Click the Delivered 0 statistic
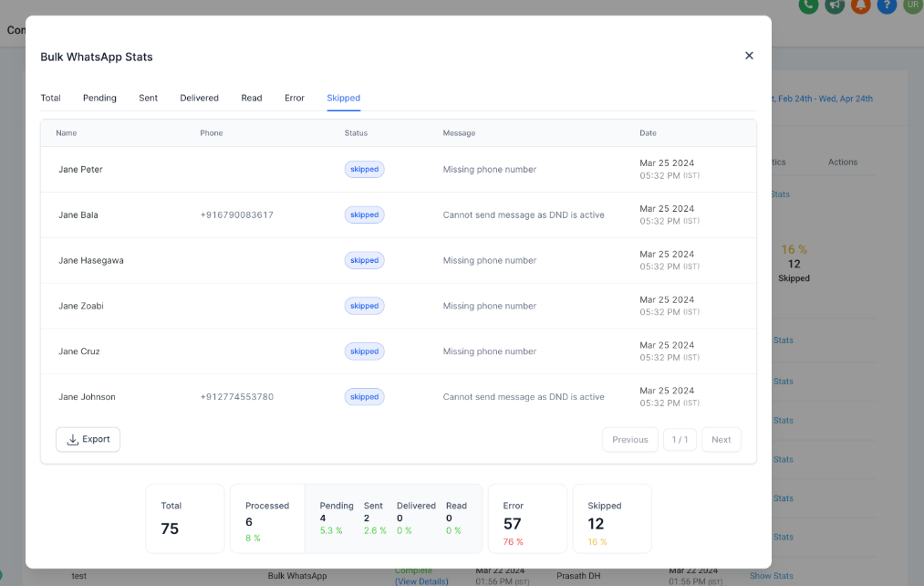This screenshot has width=924, height=586. (x=416, y=518)
